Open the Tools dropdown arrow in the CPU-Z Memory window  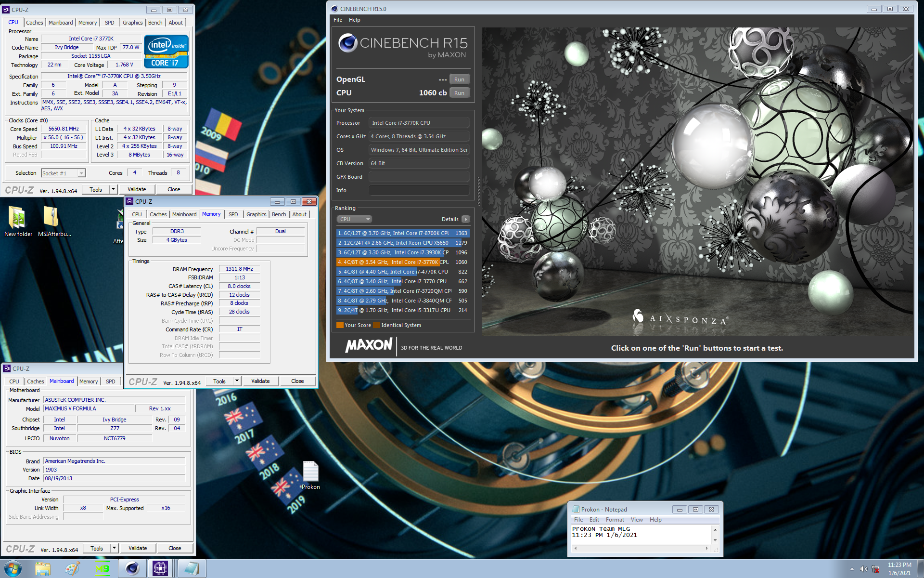(237, 381)
